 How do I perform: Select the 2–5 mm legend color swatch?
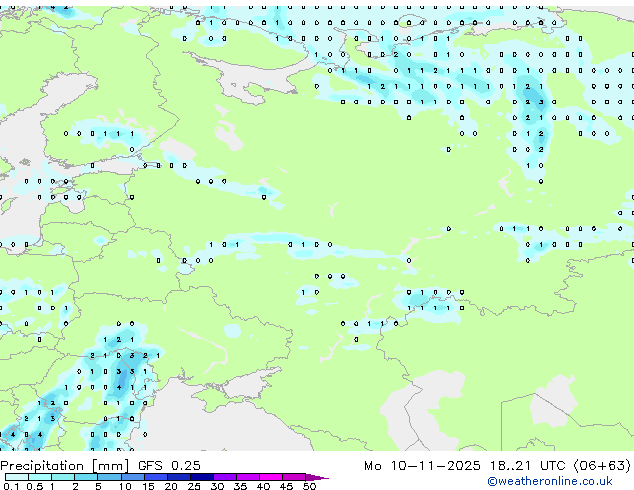[86, 477]
